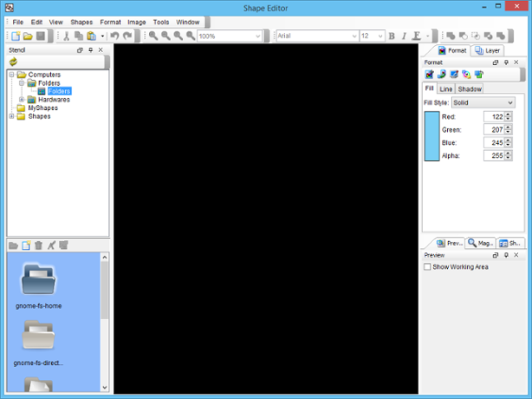The width and height of the screenshot is (532, 399).
Task: Collapse the Computers tree node
Action: [x=11, y=75]
